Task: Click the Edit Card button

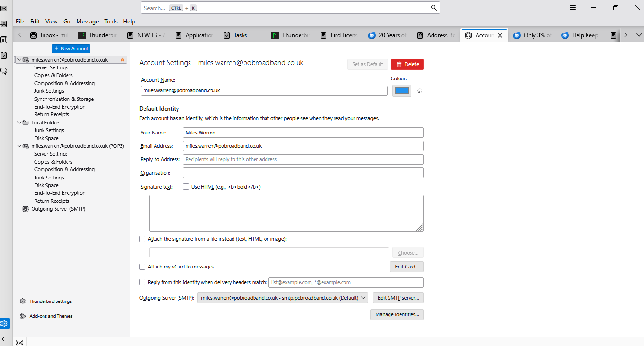Action: click(407, 267)
